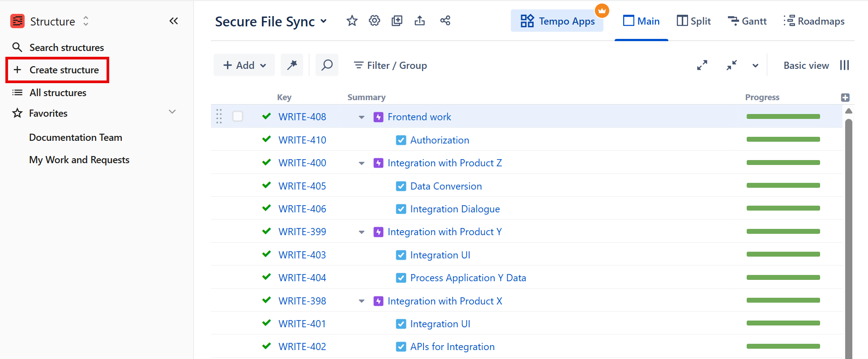Collapse Integration with Product Z row
Screen dimensions: 868x359
(361, 163)
